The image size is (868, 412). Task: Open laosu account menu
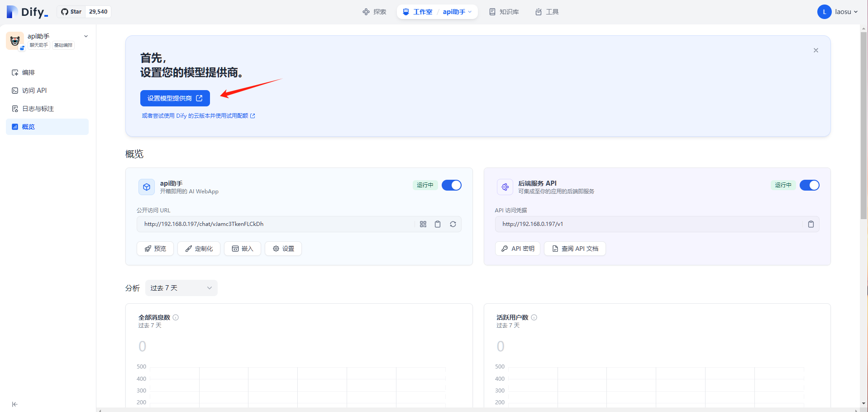[x=838, y=12]
